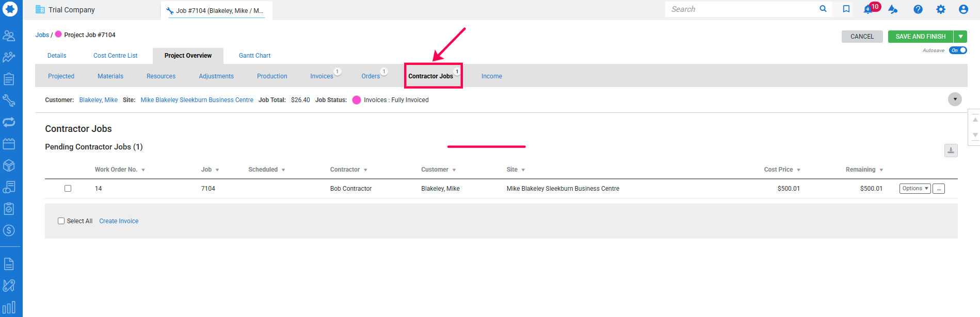Toggle the Autosave switch
980x317 pixels.
(958, 51)
